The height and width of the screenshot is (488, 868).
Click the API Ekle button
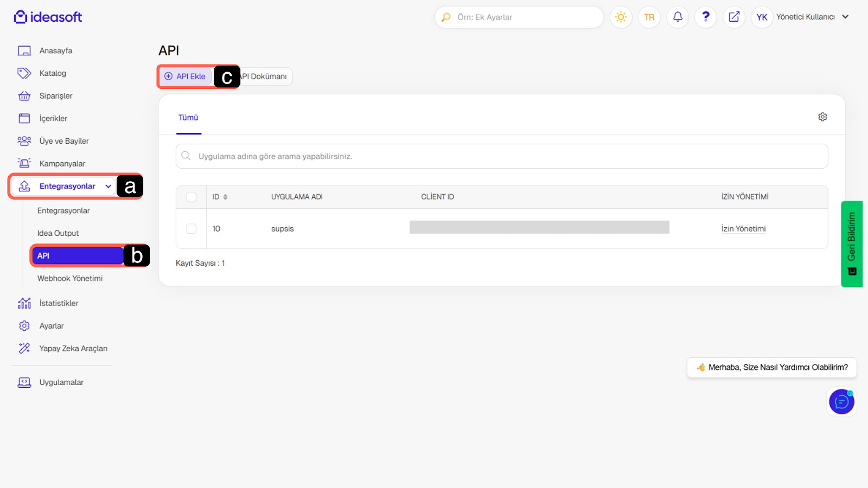[186, 76]
